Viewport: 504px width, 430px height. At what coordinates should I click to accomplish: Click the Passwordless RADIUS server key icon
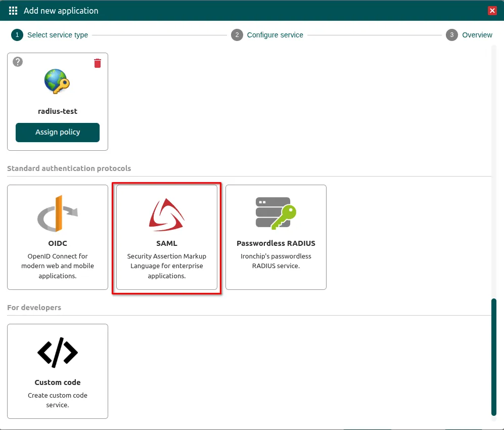(276, 213)
